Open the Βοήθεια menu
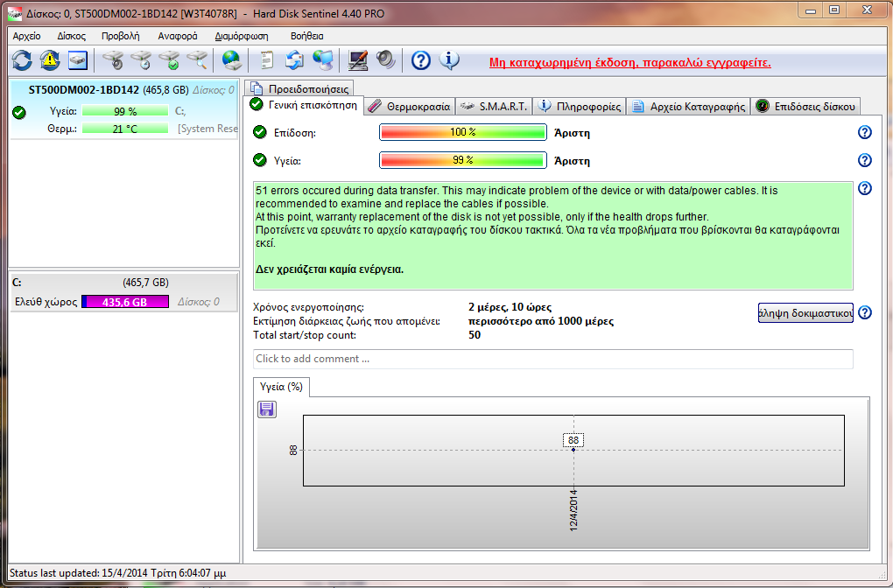The height and width of the screenshot is (588, 893). tap(306, 36)
